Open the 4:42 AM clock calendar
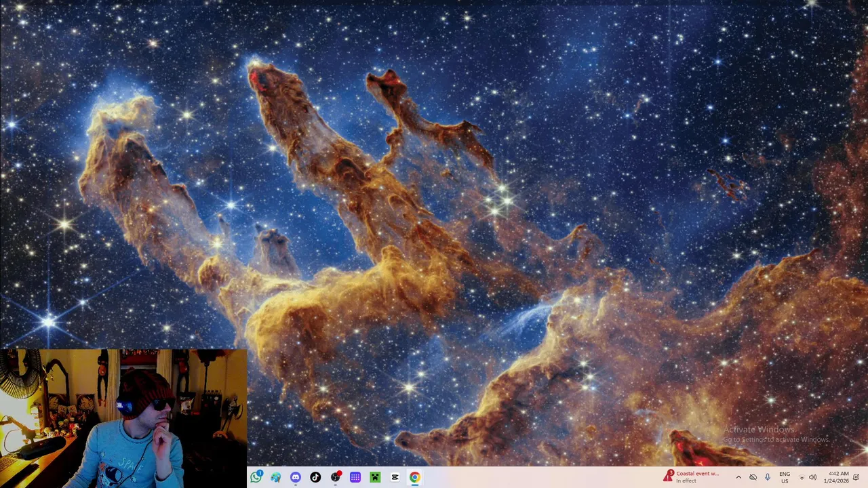The height and width of the screenshot is (488, 868). [836, 477]
